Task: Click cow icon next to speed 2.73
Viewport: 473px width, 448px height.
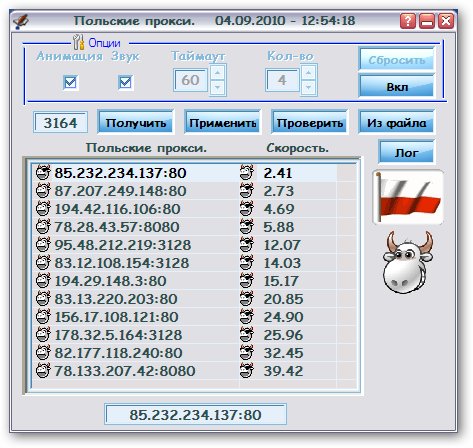Action: click(x=247, y=191)
